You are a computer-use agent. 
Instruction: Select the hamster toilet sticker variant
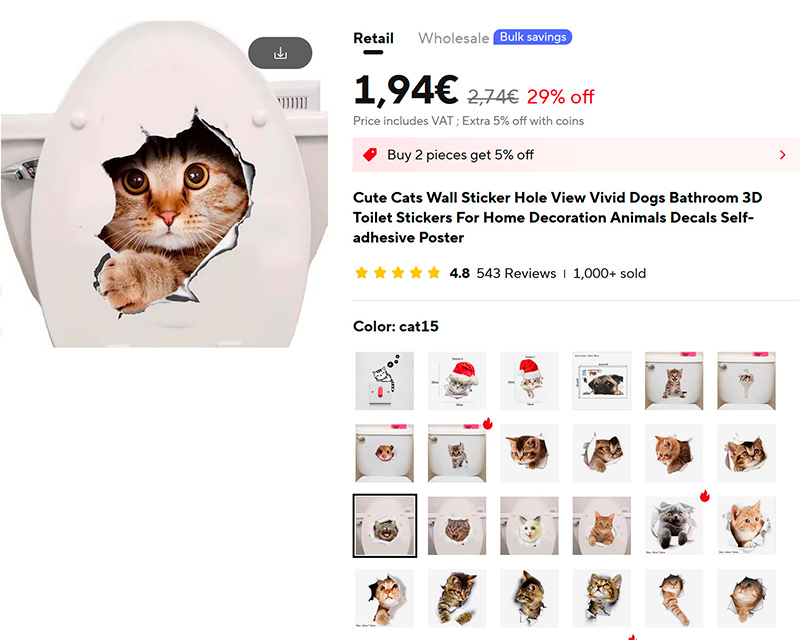[385, 453]
